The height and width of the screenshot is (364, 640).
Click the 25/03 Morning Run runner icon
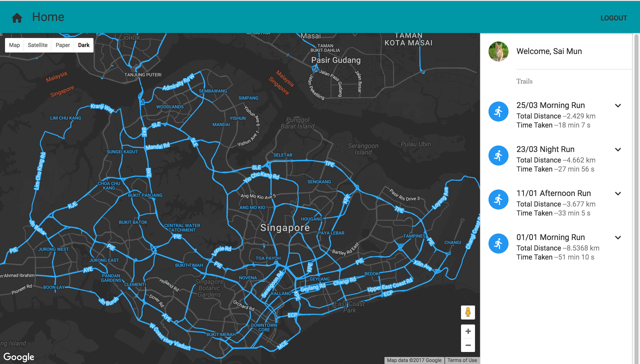pyautogui.click(x=498, y=111)
